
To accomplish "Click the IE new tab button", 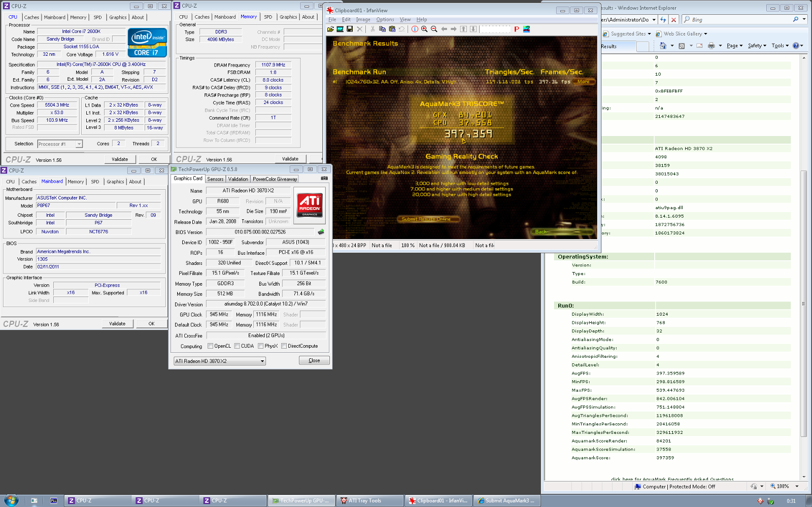I will (x=642, y=46).
